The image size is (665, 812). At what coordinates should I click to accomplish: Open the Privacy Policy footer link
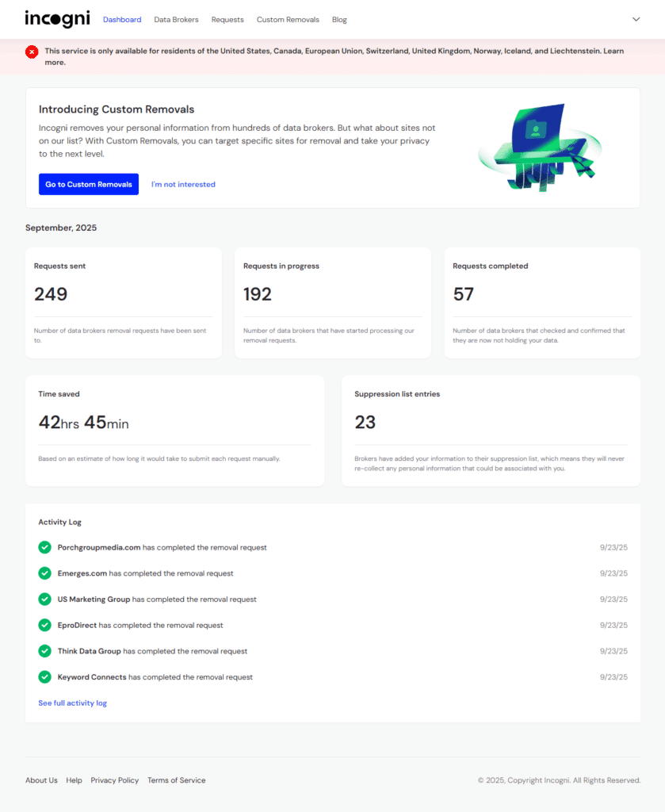(114, 780)
